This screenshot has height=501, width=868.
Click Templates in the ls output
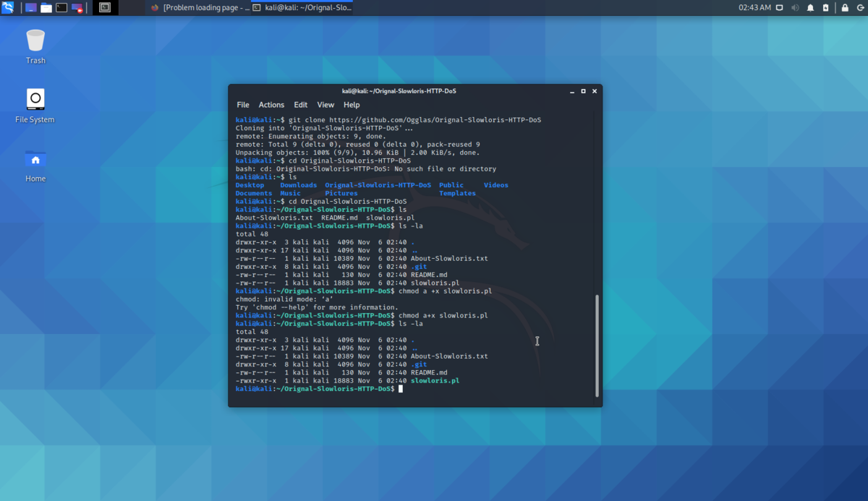tap(457, 193)
